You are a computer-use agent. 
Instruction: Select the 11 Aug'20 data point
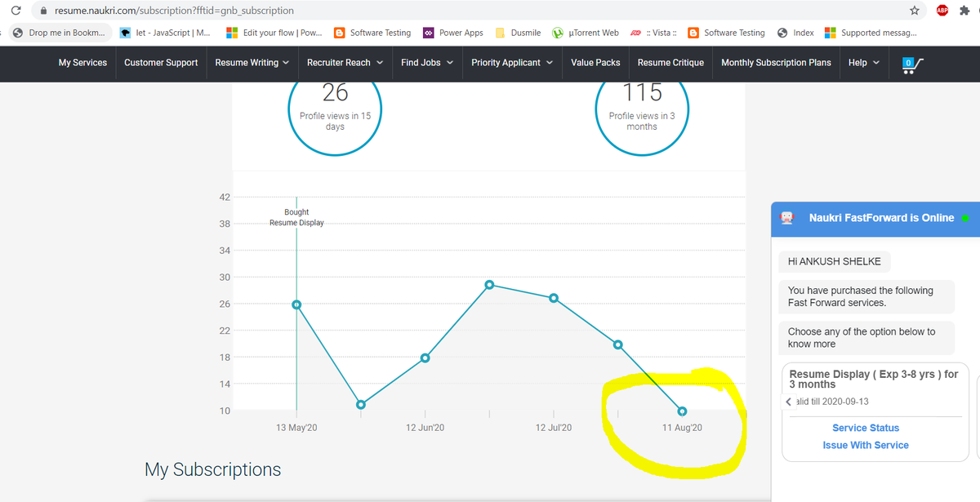point(682,411)
